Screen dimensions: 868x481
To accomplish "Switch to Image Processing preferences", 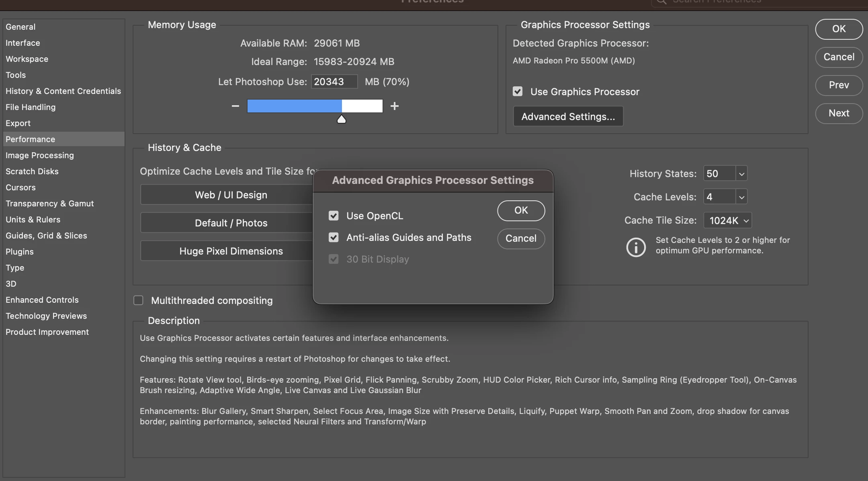I will [x=40, y=155].
